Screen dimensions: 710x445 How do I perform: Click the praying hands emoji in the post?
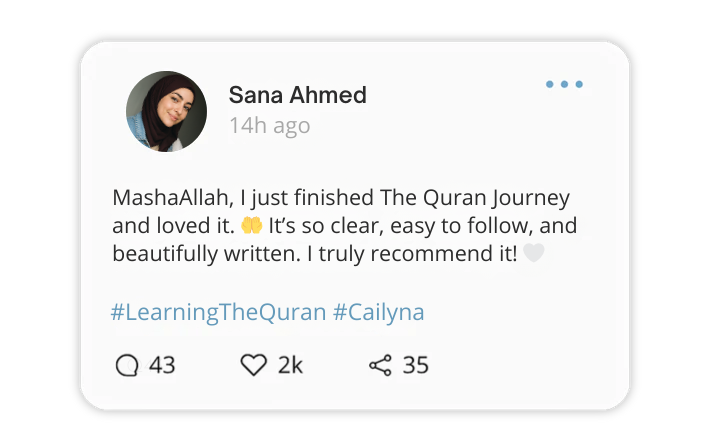tap(251, 226)
